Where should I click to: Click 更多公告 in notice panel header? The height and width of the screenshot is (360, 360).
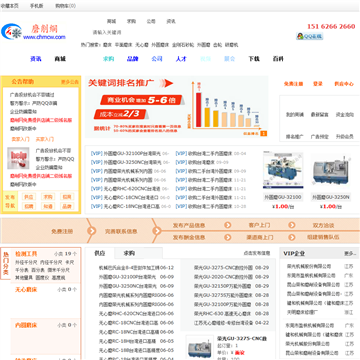click(x=70, y=82)
